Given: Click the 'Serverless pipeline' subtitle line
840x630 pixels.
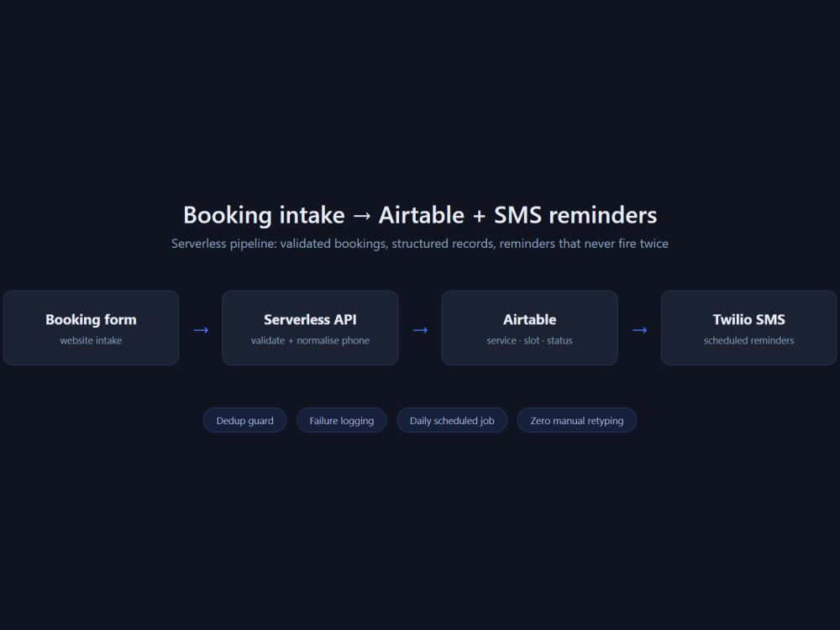Looking at the screenshot, I should tap(420, 244).
